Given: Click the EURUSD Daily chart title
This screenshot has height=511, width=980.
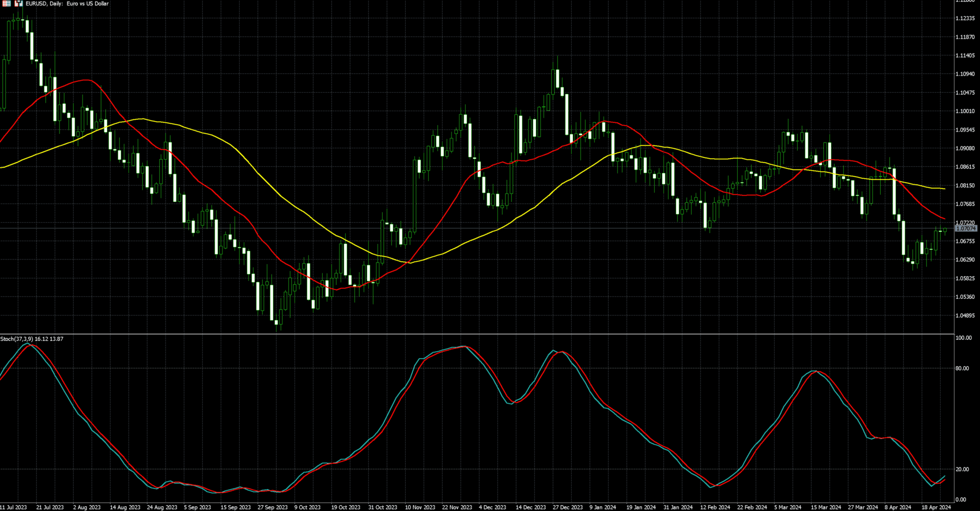Looking at the screenshot, I should [x=67, y=3].
